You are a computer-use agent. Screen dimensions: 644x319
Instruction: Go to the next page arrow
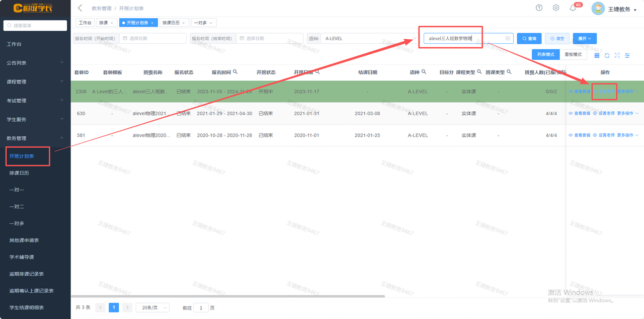[x=127, y=307]
